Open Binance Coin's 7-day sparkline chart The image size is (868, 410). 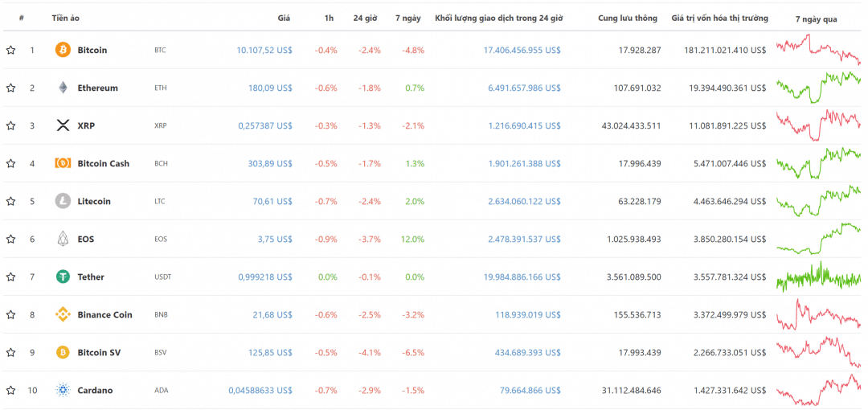click(x=819, y=314)
